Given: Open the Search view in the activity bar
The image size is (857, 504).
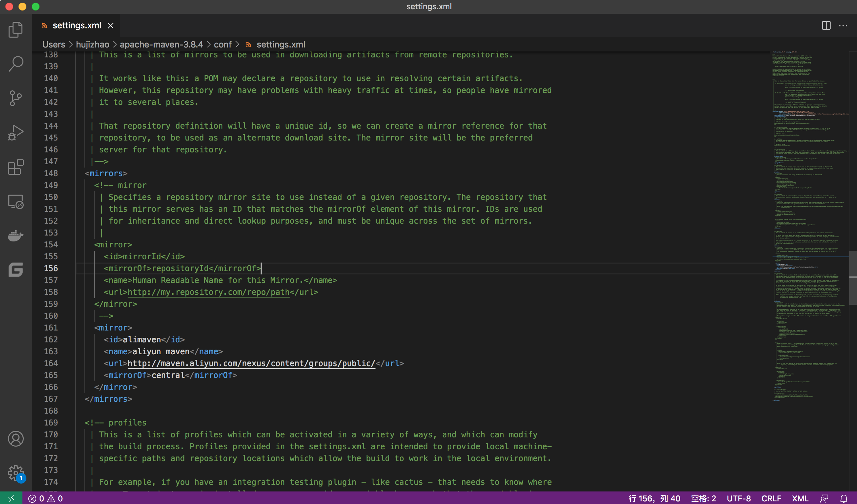Looking at the screenshot, I should pos(16,64).
